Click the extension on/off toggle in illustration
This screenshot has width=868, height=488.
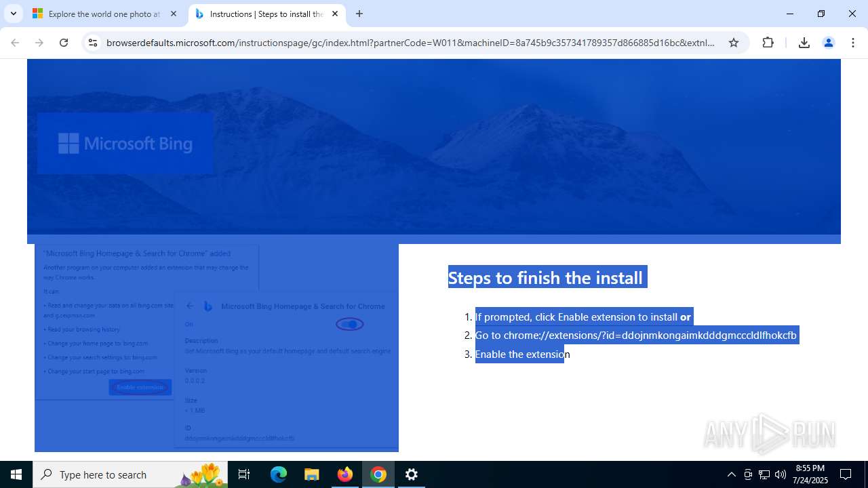click(x=350, y=324)
